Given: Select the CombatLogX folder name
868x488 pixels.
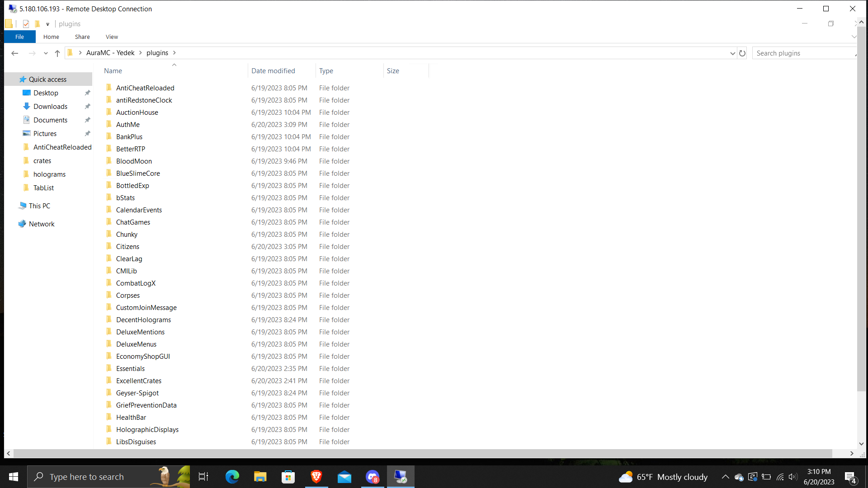Looking at the screenshot, I should 136,283.
